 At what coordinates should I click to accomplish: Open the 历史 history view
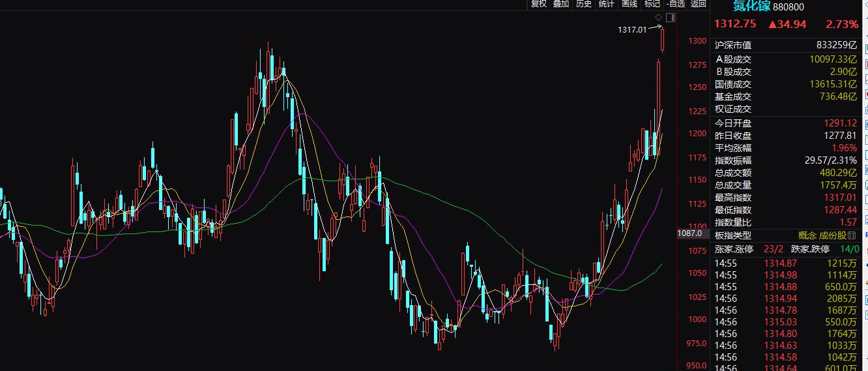pos(584,4)
